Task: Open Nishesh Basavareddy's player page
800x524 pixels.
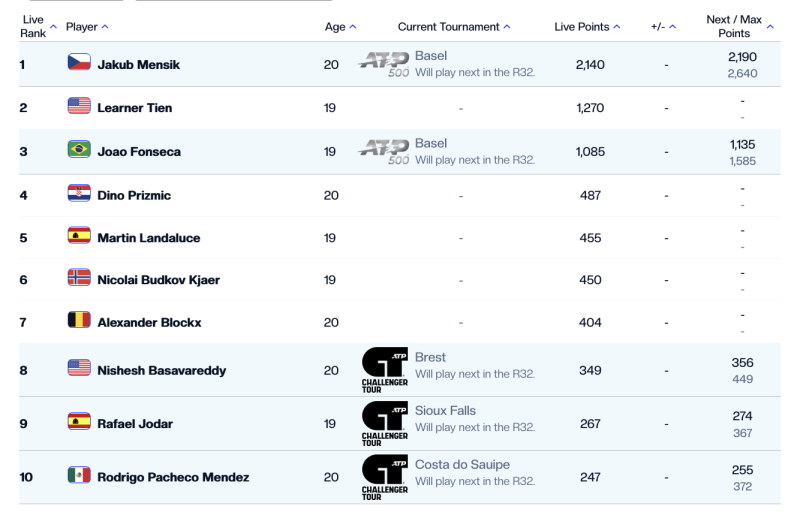Action: 161,371
